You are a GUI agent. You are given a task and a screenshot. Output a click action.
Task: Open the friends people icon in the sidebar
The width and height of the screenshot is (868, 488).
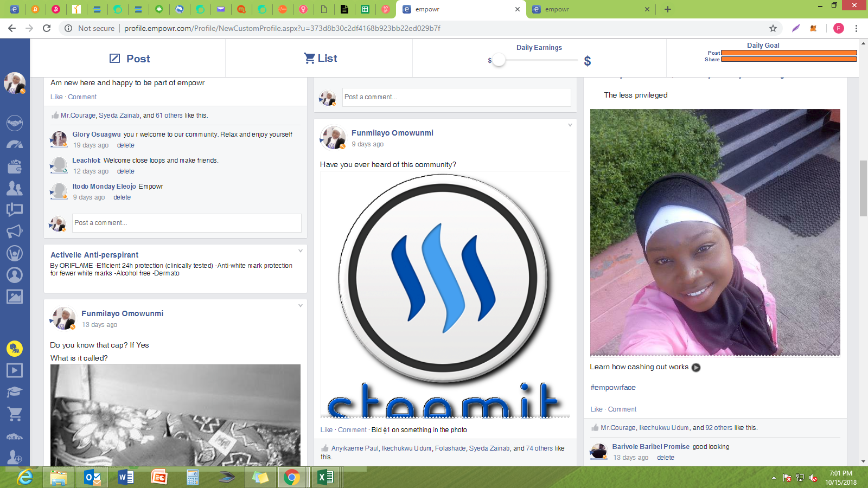(15, 188)
